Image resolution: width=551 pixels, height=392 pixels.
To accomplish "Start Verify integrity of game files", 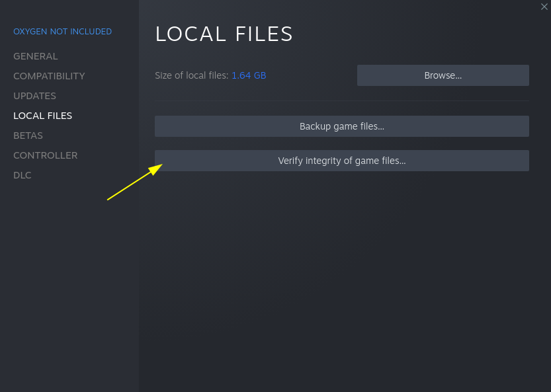I will pyautogui.click(x=341, y=161).
